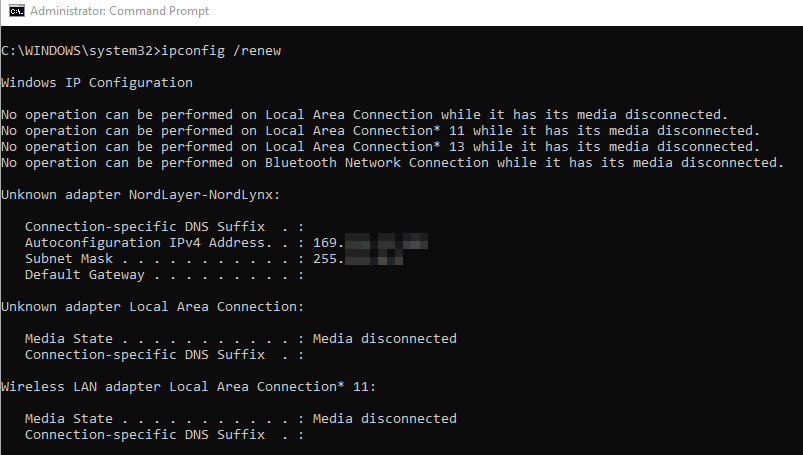
Task: Click the DNS Suffix line under Wireless LAN adapter
Action: point(163,434)
